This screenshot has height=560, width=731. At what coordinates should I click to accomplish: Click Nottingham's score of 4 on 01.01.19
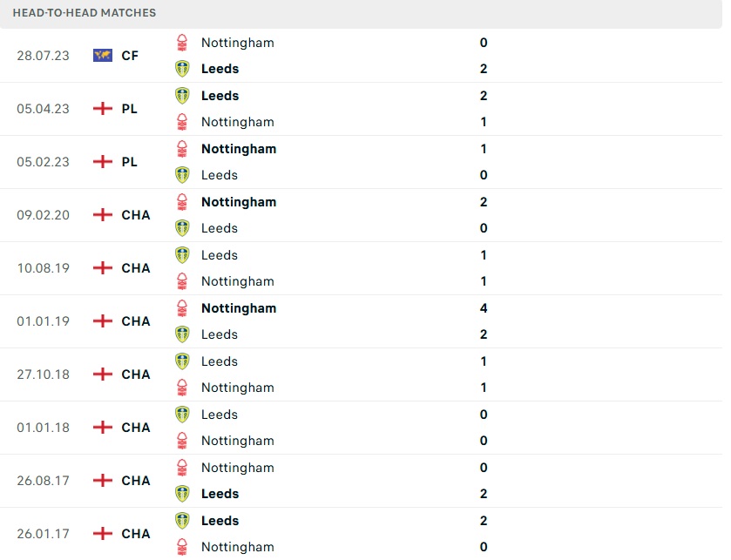484,308
